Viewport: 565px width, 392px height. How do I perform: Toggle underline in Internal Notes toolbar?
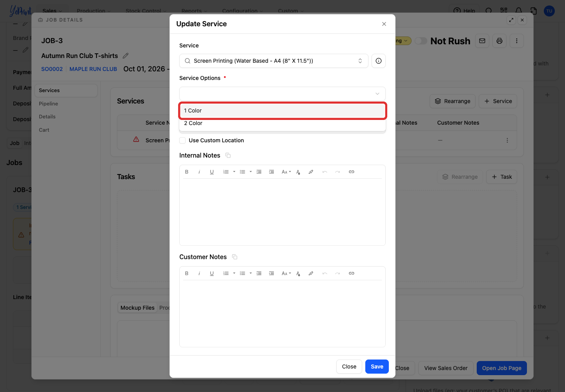click(212, 172)
